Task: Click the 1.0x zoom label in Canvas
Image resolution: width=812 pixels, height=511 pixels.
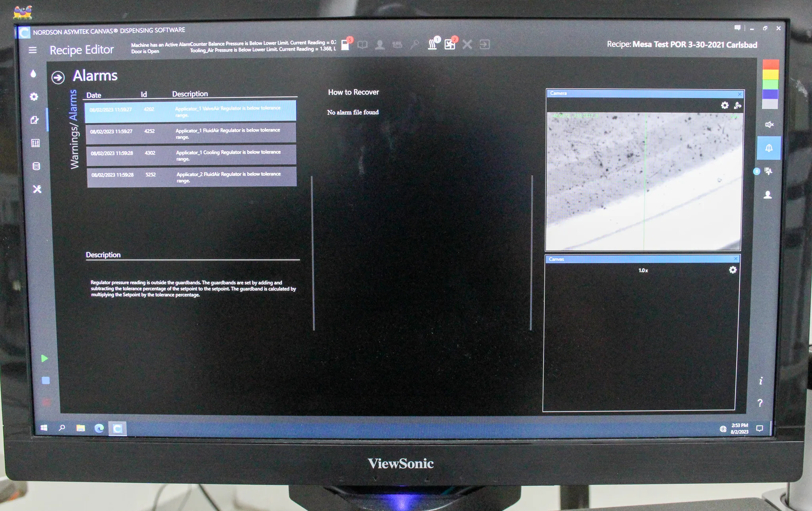Action: coord(643,270)
